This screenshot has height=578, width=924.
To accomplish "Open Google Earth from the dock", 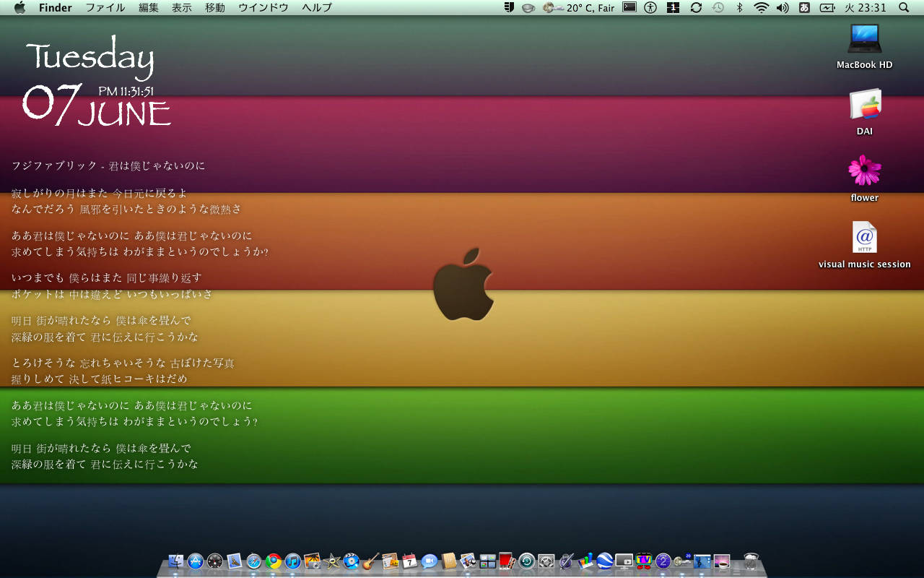I will coord(605,561).
